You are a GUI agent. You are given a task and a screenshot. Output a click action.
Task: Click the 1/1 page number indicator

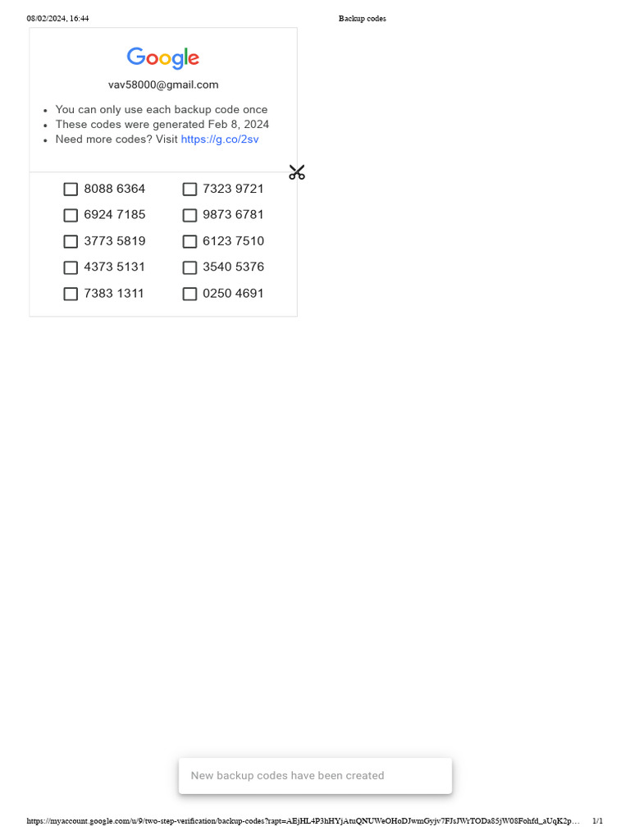(597, 820)
